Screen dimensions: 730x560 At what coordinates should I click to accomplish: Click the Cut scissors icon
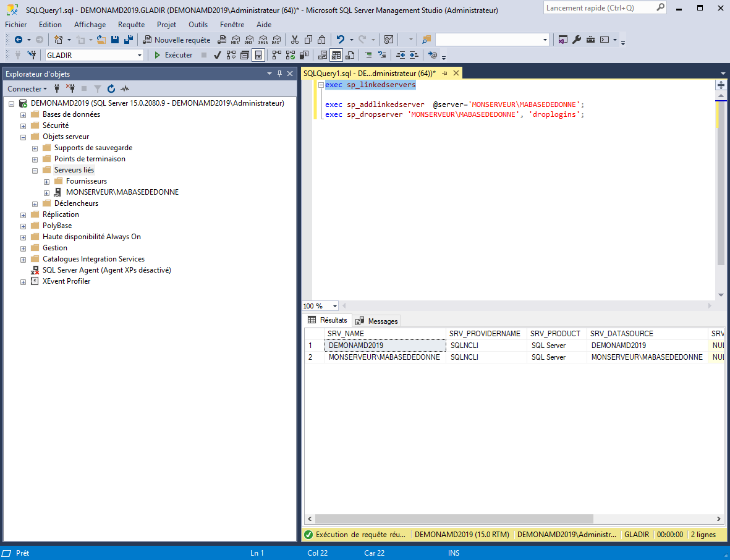pyautogui.click(x=295, y=40)
